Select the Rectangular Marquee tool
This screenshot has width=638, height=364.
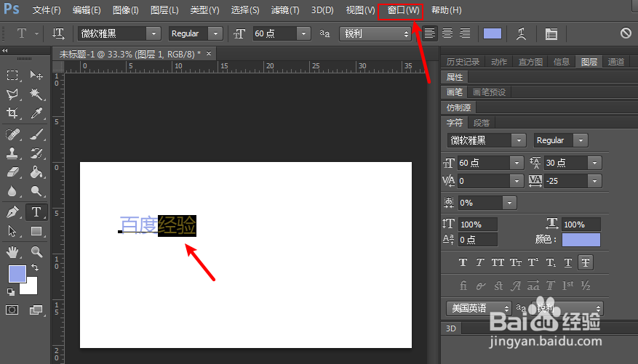tap(12, 75)
